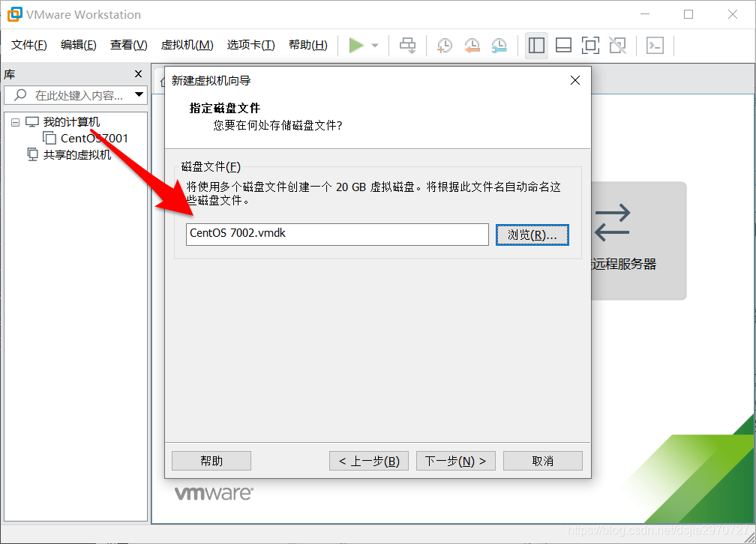Viewport: 756px width, 544px height.
Task: Click the shared VMs icon beside 共享的虚拟机
Action: [32, 154]
